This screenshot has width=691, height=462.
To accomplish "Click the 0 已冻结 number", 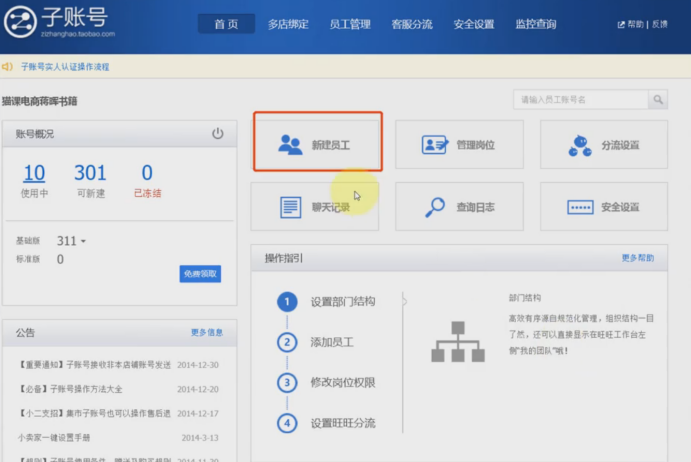I will click(x=147, y=173).
